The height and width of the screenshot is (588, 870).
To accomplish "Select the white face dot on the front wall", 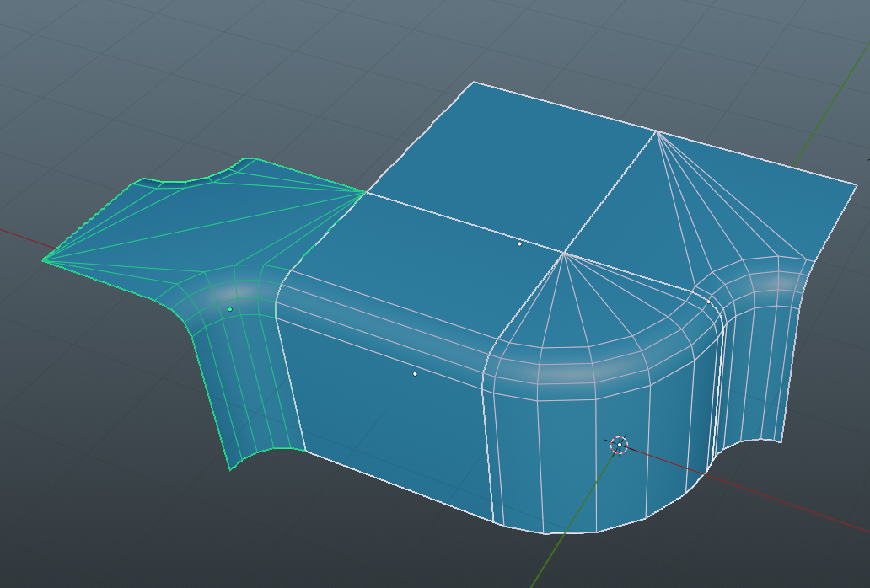I will pos(415,374).
